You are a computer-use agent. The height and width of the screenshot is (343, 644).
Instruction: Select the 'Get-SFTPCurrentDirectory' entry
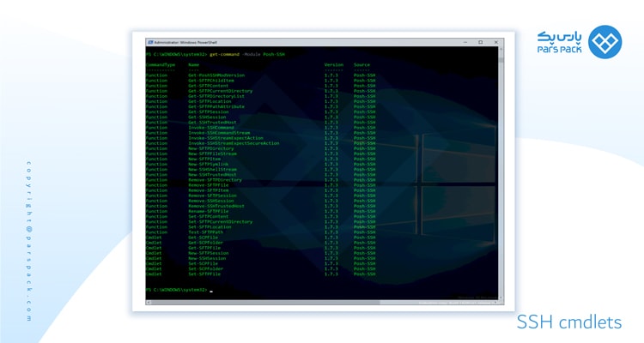coord(221,91)
